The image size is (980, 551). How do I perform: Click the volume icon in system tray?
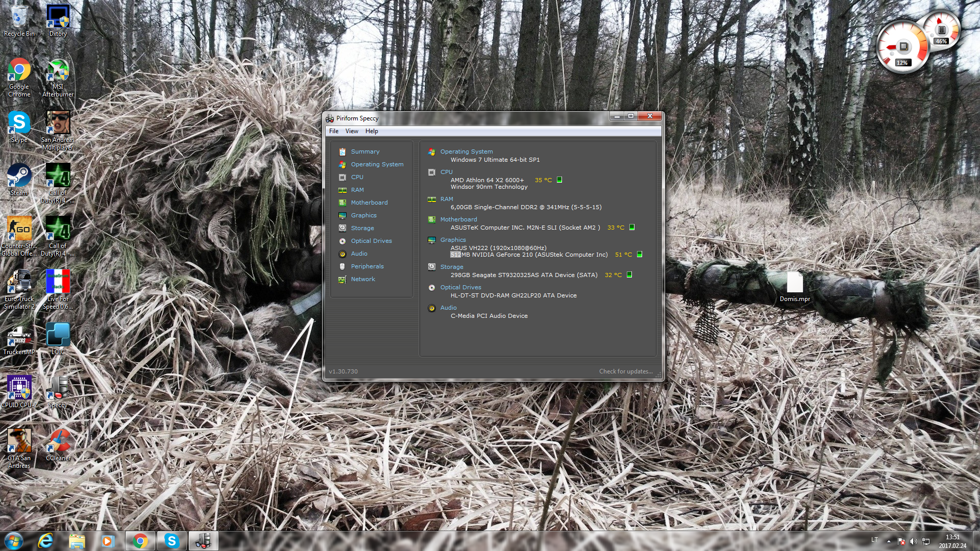coord(913,541)
